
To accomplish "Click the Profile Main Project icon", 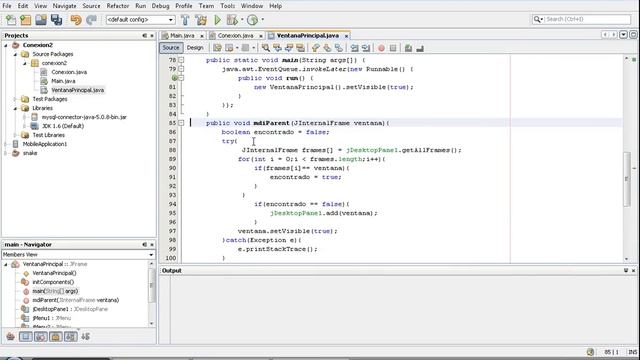I will click(252, 20).
